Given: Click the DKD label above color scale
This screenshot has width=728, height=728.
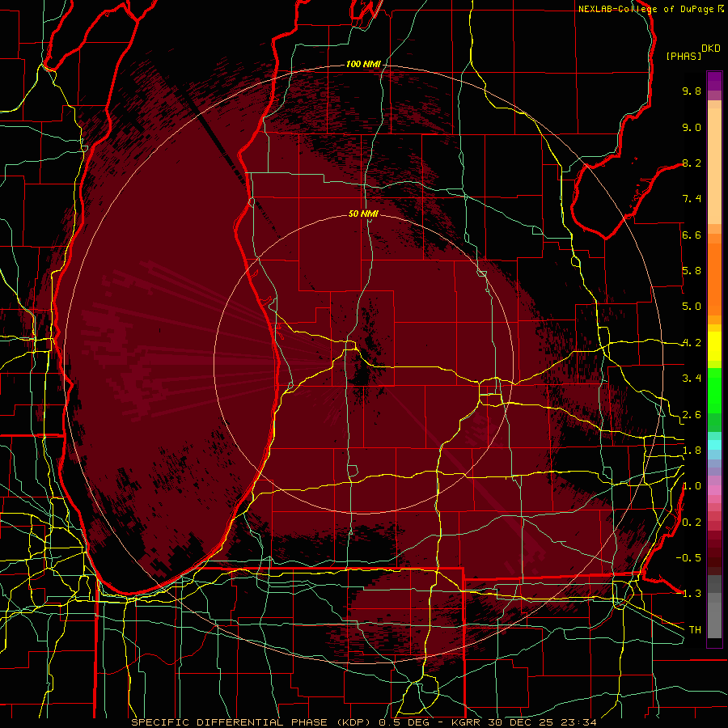Looking at the screenshot, I should 710,49.
